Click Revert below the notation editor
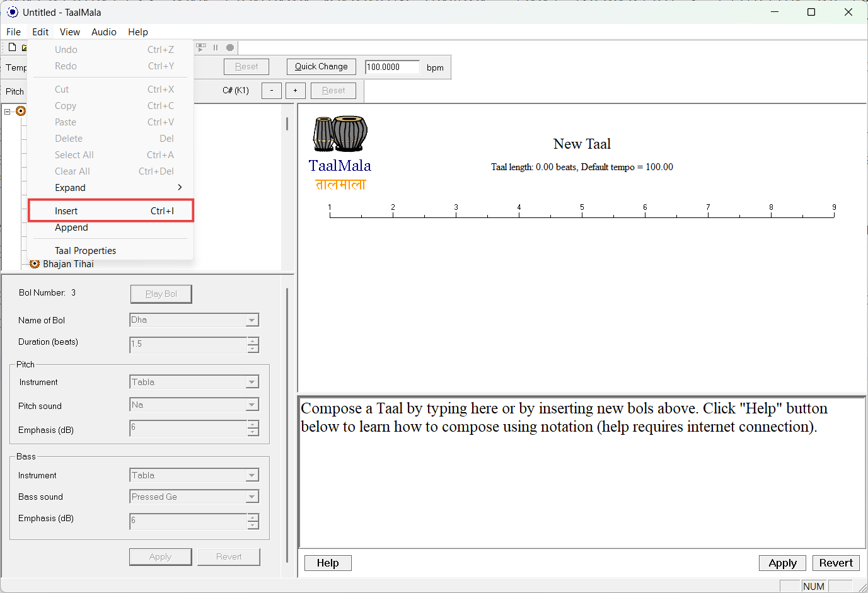868x593 pixels. point(836,563)
